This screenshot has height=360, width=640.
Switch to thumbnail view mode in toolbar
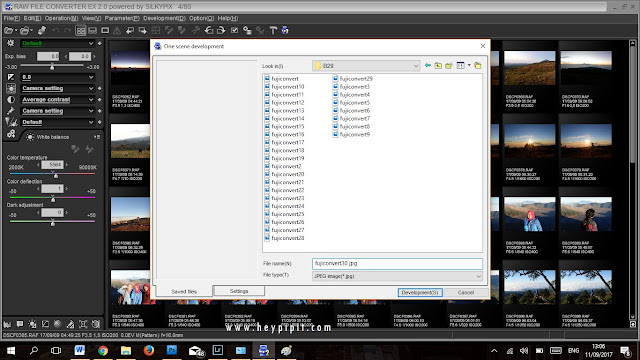(x=81, y=30)
